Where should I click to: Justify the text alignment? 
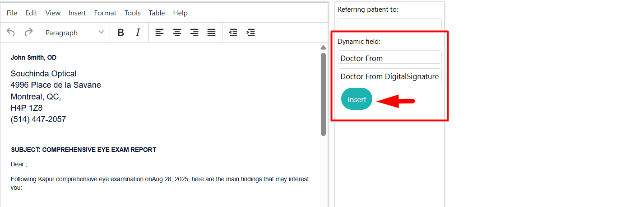pos(211,33)
